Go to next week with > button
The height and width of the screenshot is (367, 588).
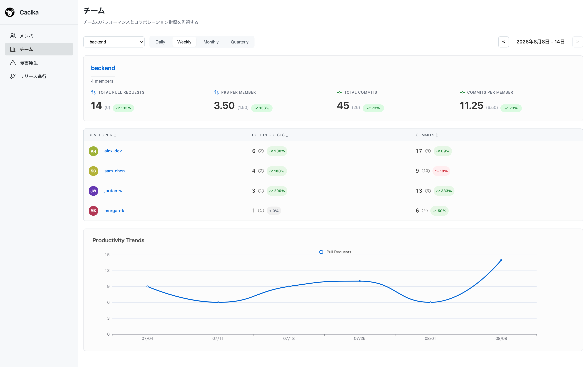(x=578, y=42)
